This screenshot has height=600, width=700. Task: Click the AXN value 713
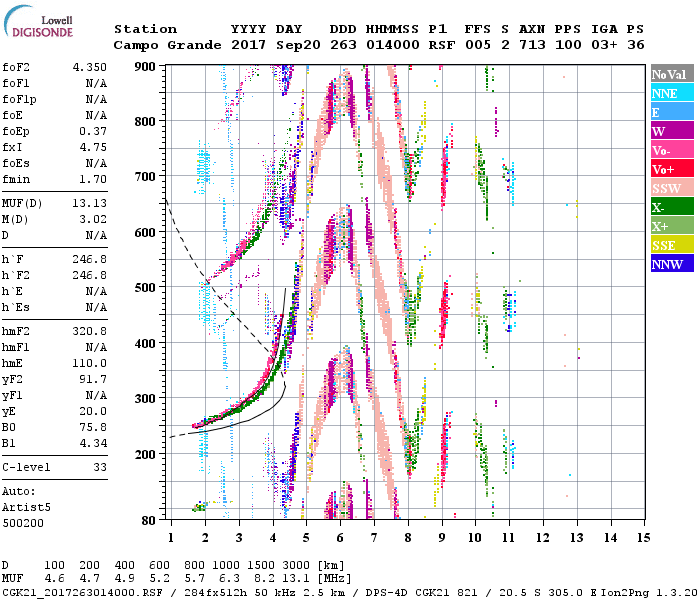532,45
